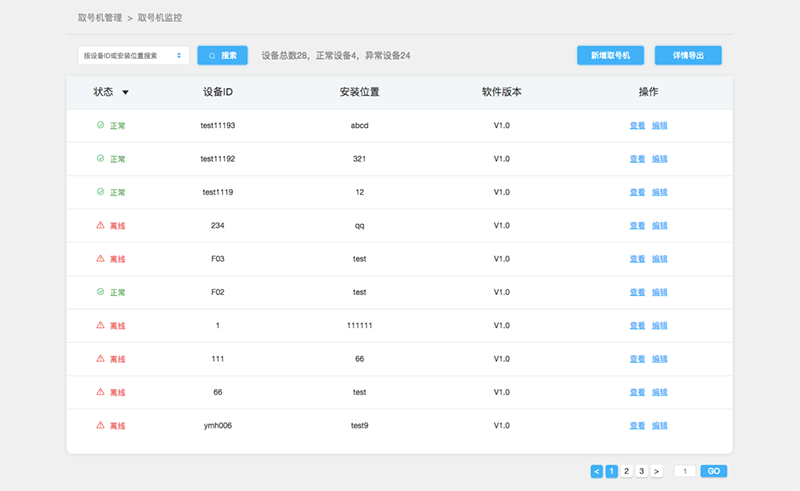Click the red offline warning icon for device 234
Image resolution: width=800 pixels, height=491 pixels.
click(101, 225)
